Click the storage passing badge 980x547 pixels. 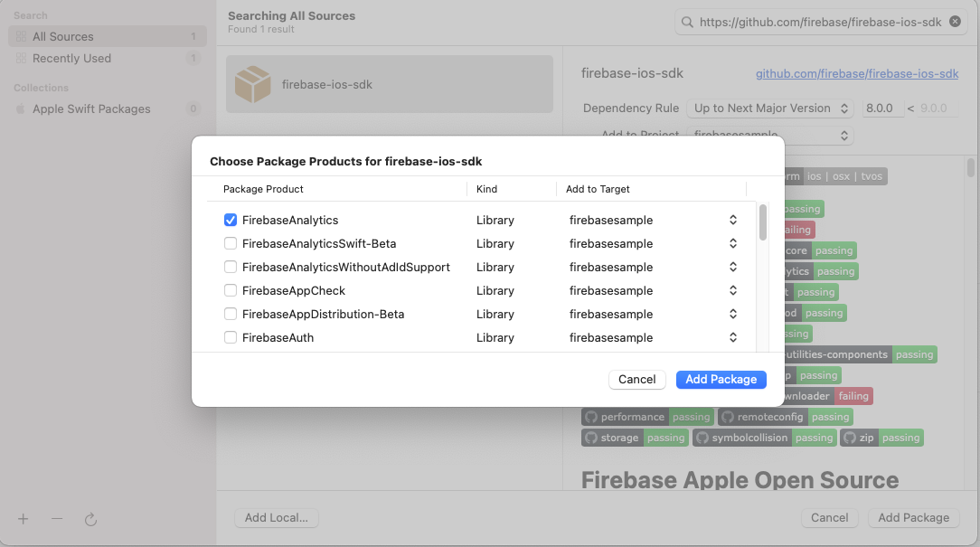tap(635, 438)
